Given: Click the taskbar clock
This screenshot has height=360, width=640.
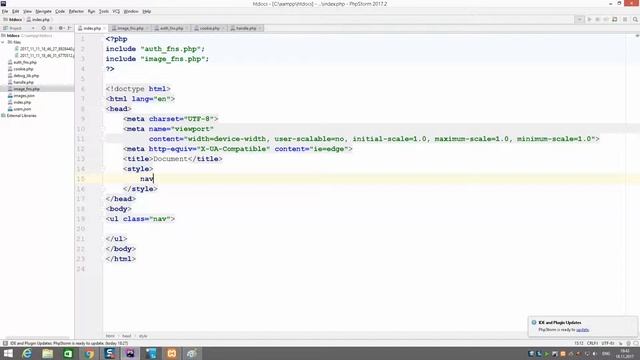Looking at the screenshot, I should (624, 353).
